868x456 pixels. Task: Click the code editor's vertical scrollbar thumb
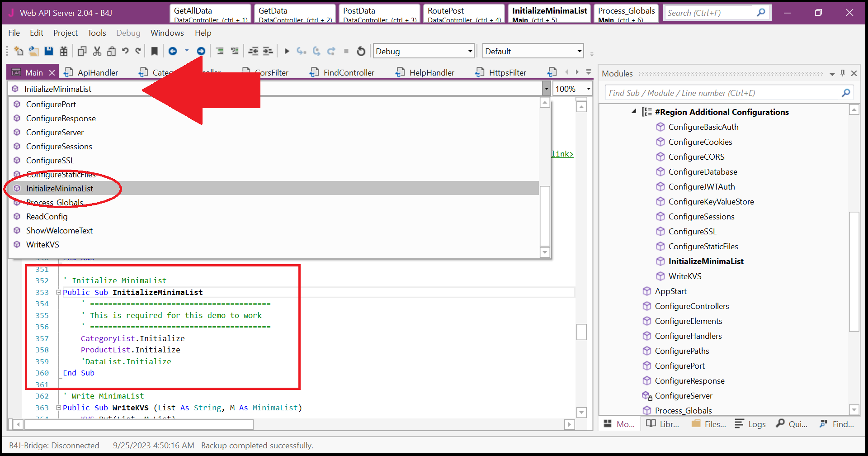click(x=582, y=332)
